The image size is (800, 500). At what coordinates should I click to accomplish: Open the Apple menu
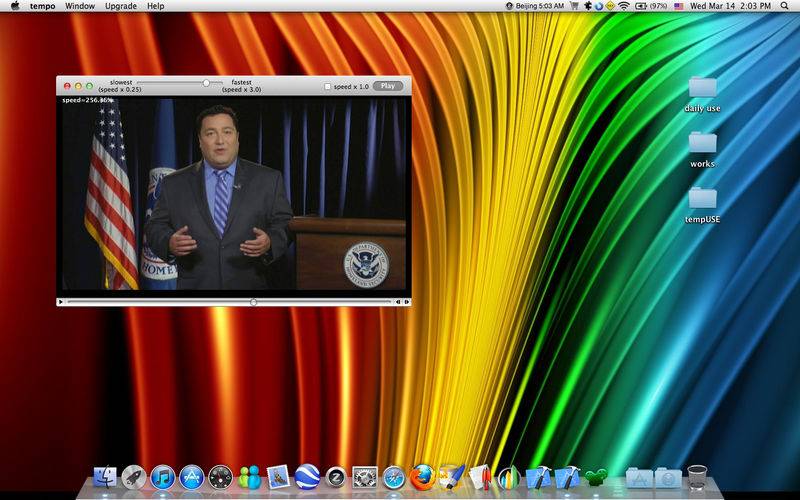[x=15, y=6]
